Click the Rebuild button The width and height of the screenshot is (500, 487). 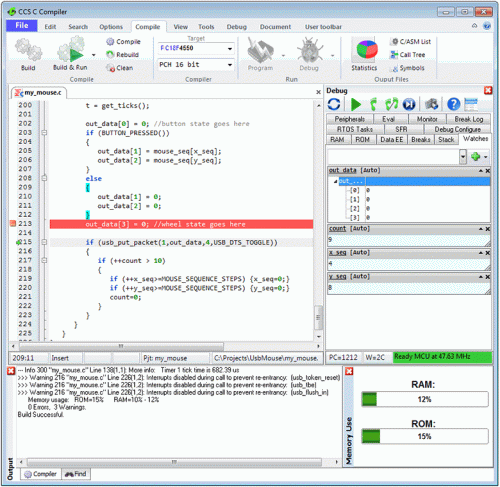coord(122,54)
